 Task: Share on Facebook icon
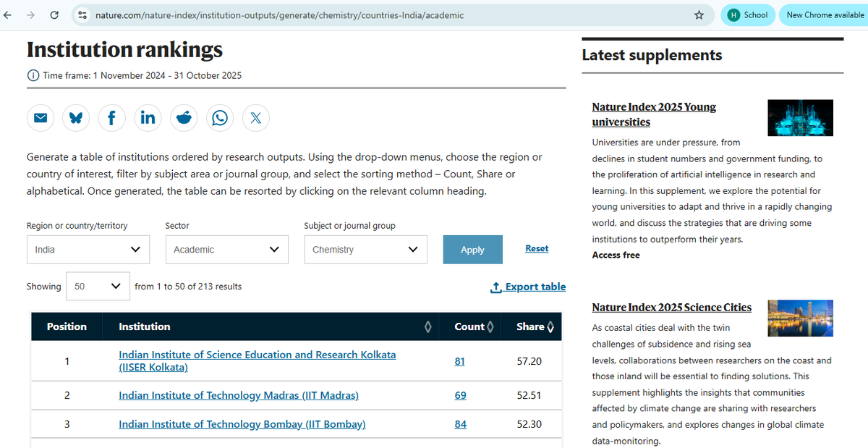(x=112, y=118)
